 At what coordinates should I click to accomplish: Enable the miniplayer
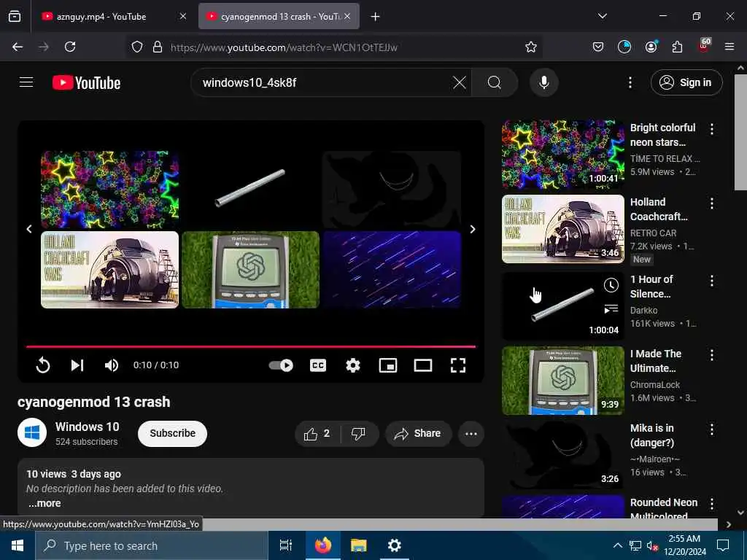click(388, 365)
